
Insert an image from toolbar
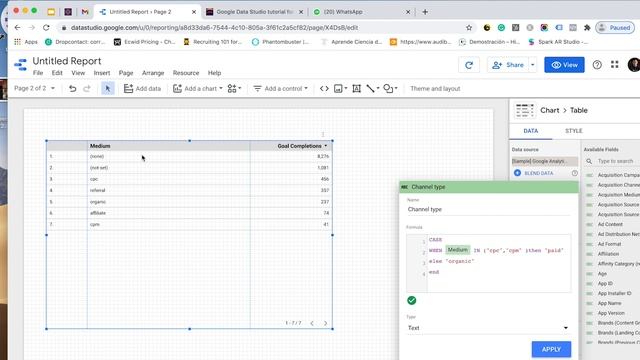[340, 89]
